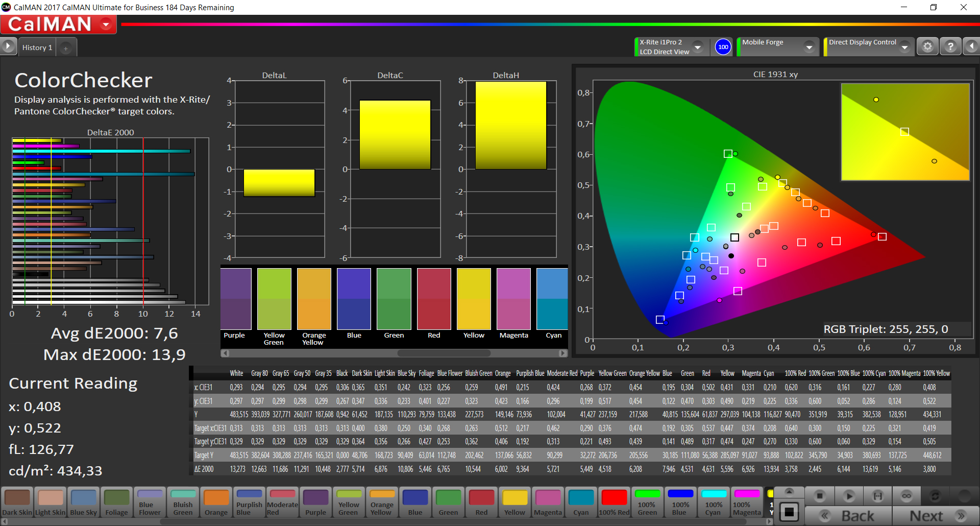Add a new history tab
Image resolution: width=980 pixels, height=526 pixels.
pos(66,48)
